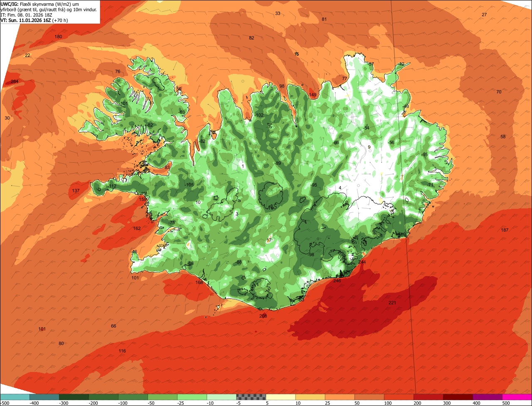532x406 pixels.
Task: Choose the green swatch between -200 and -100
Action: point(103,397)
